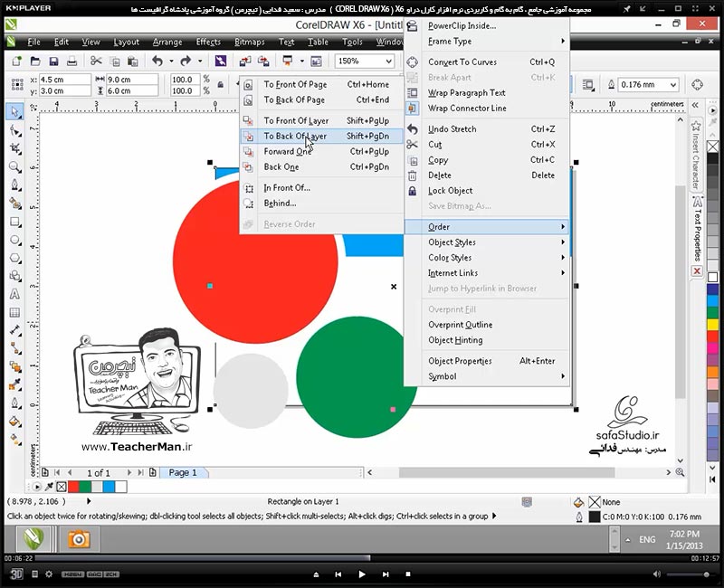Click the Redo arrow icon

coord(186,61)
